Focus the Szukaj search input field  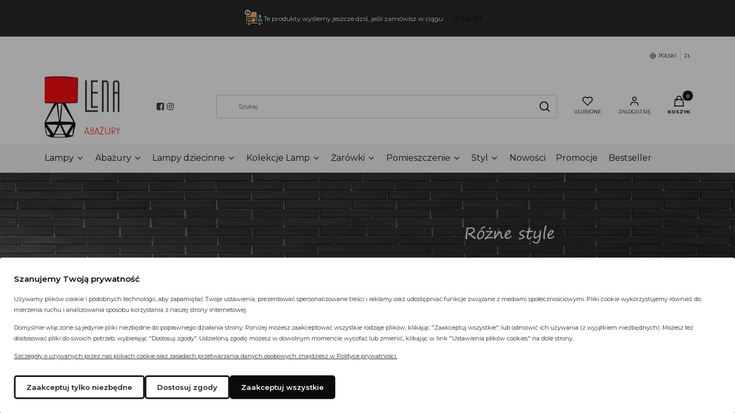pos(380,106)
